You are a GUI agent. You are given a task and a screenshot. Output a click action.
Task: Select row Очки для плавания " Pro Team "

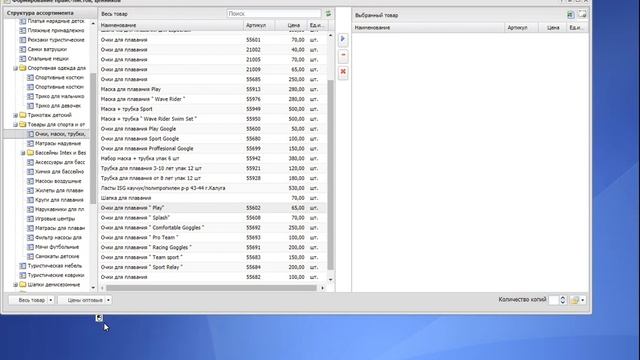(x=212, y=238)
